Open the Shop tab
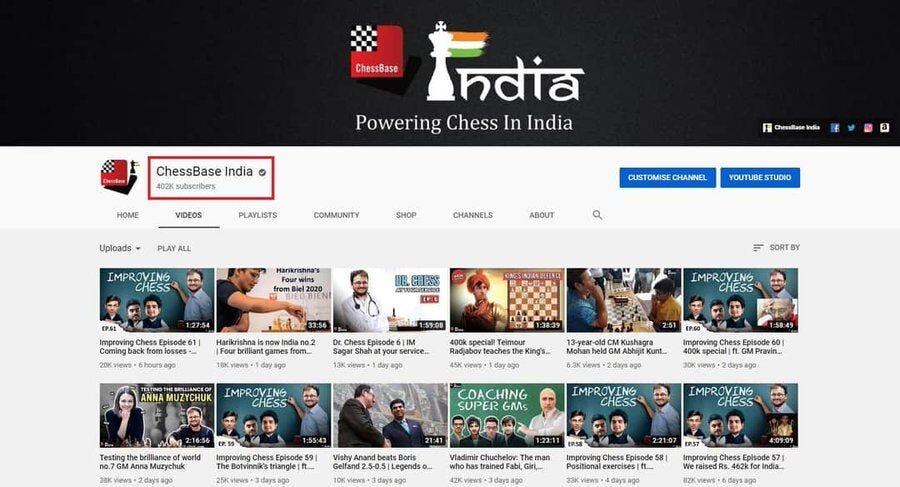 coord(406,215)
